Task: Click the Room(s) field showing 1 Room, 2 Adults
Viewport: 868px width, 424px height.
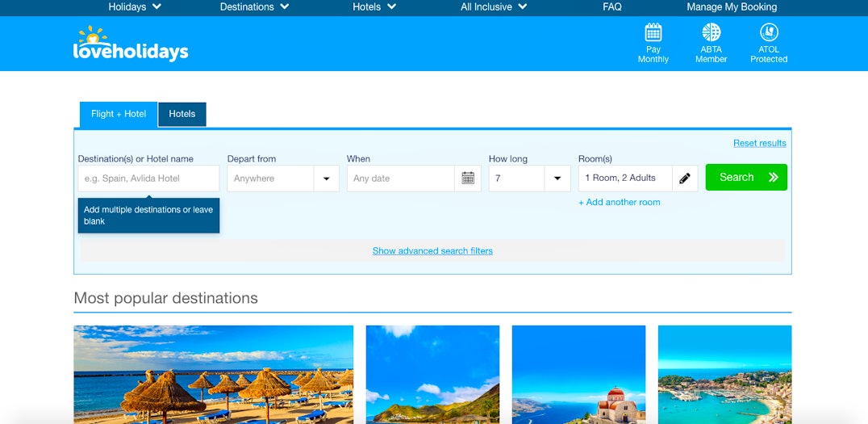Action: [625, 178]
